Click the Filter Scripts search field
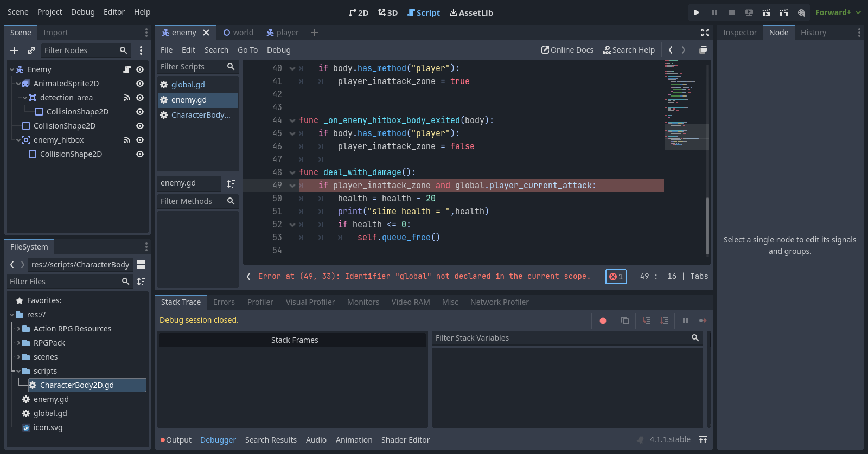868x454 pixels. [x=192, y=67]
